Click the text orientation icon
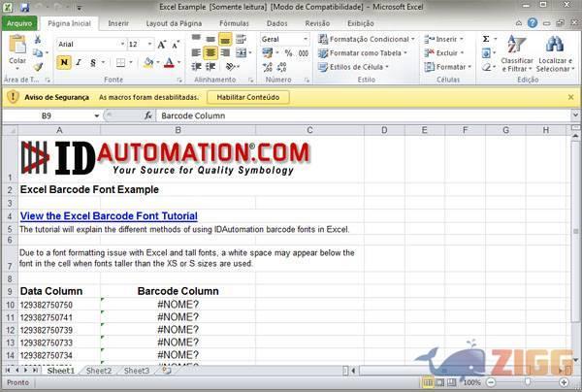Viewport: 582px width, 392px height. click(x=230, y=67)
